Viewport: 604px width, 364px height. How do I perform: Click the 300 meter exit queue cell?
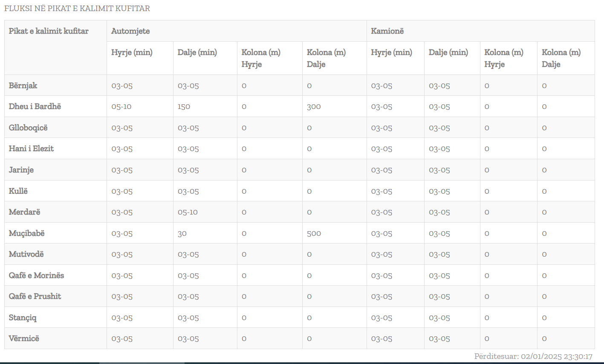coord(314,106)
